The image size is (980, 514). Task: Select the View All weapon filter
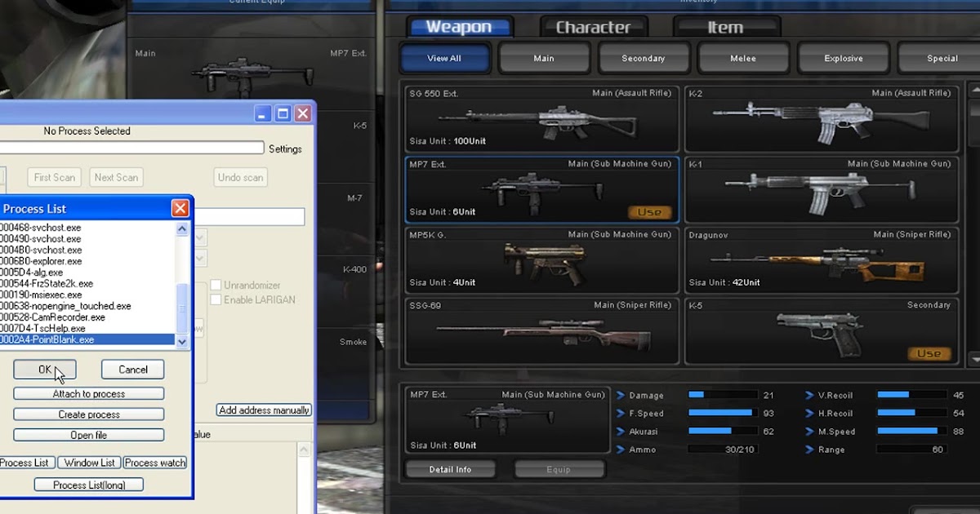(x=444, y=59)
